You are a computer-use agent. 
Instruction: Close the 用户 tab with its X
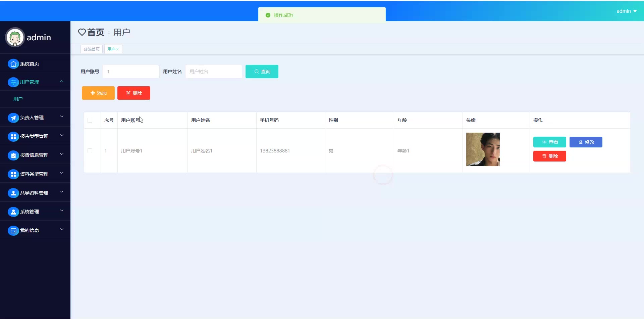(117, 49)
